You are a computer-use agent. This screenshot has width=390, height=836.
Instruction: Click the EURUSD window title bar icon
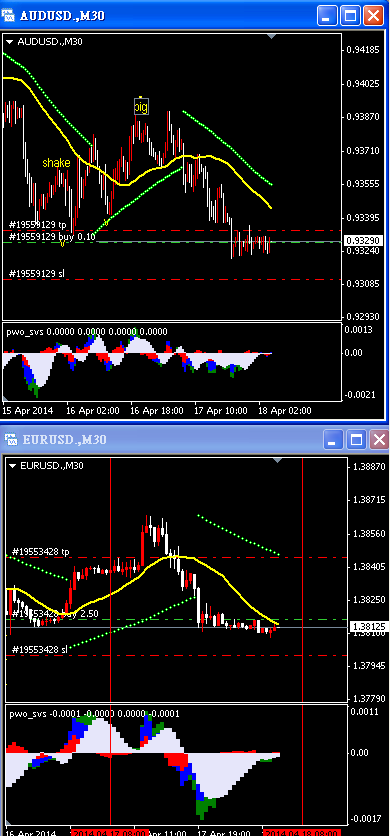tap(11, 439)
